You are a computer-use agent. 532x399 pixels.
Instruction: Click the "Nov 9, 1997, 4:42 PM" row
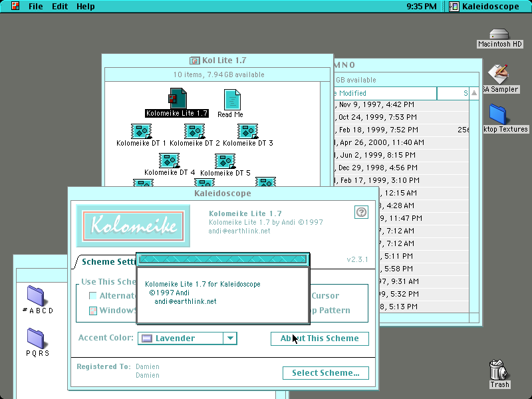tap(402, 104)
